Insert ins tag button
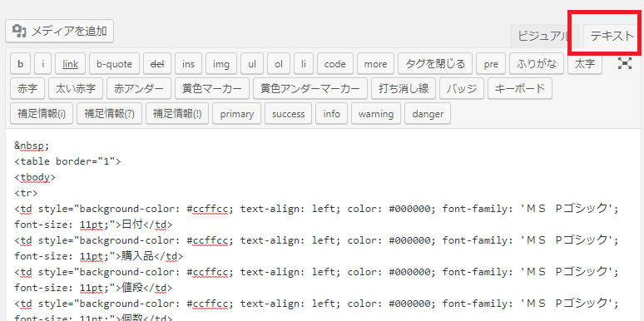644x321 pixels. 189,64
